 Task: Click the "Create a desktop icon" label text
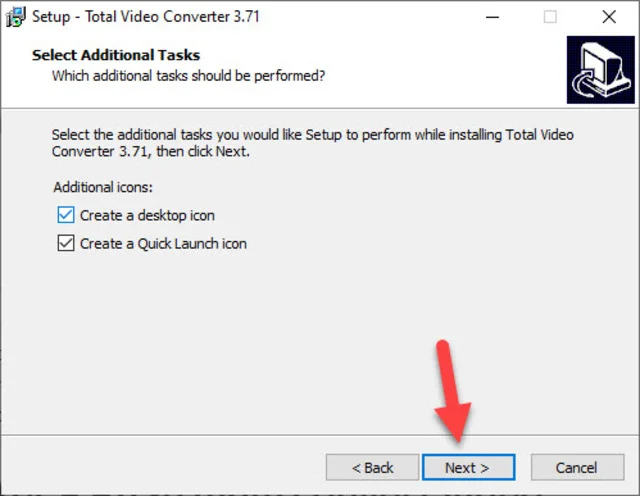pos(147,215)
